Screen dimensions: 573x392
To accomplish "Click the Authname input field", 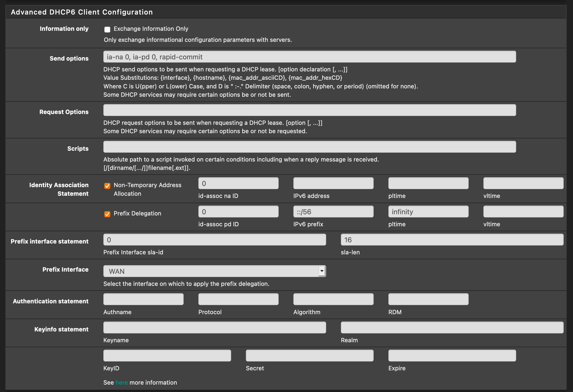I will tap(143, 299).
